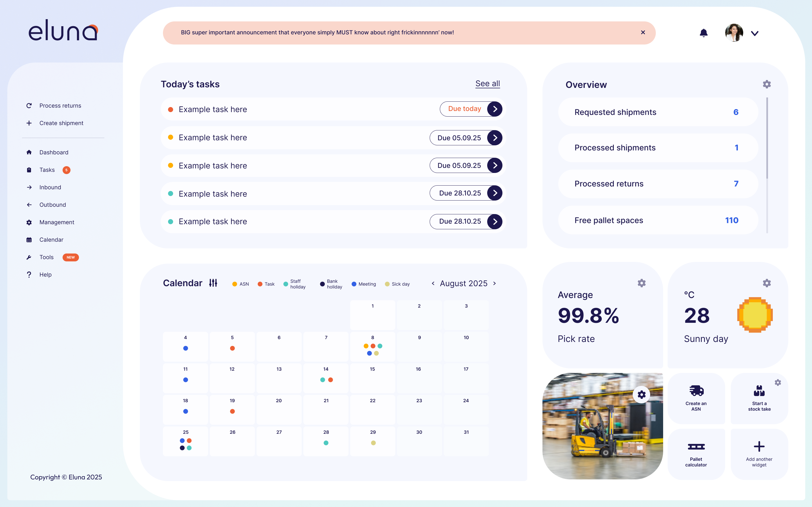Click the Overview panel scrollbar
The image size is (812, 507).
coord(767,138)
